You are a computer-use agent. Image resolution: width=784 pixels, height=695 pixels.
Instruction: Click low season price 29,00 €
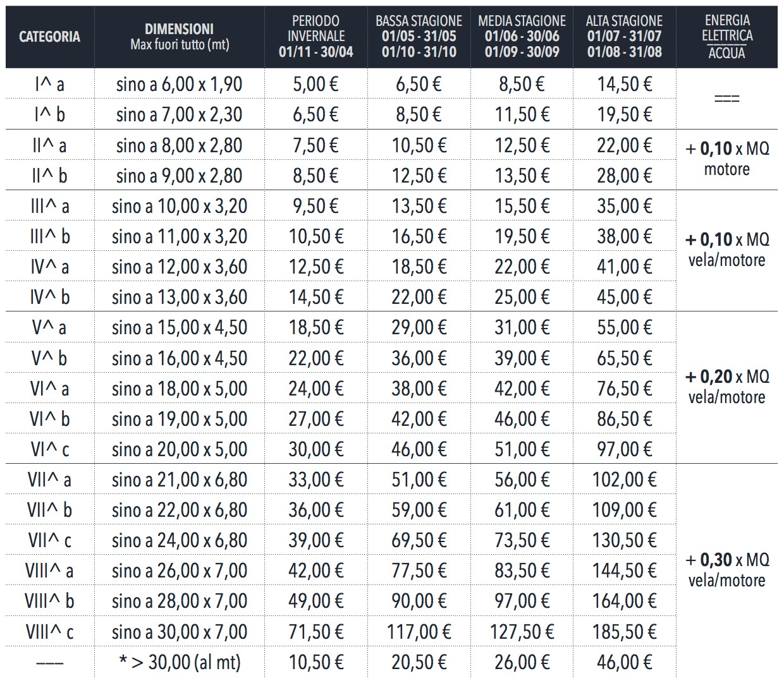419,327
